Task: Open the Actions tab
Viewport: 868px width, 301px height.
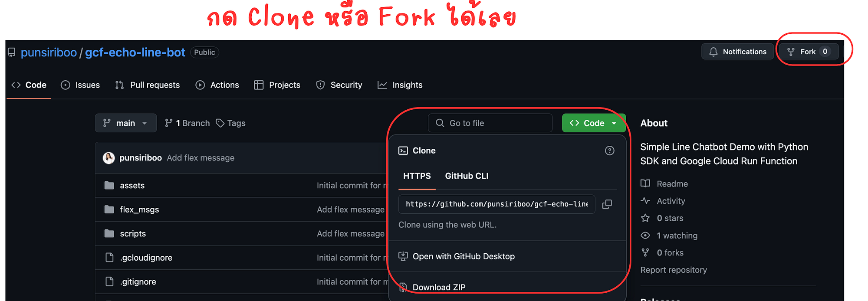Action: point(217,85)
